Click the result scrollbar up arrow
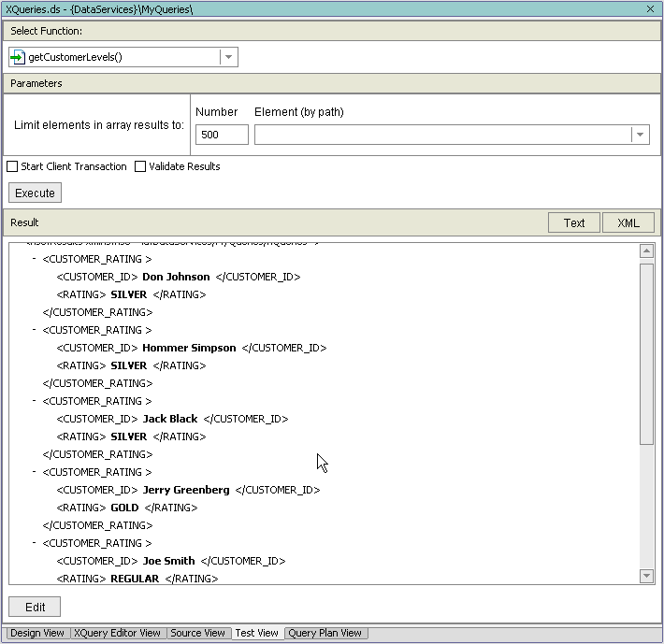Screen dimensions: 664x644 646,251
